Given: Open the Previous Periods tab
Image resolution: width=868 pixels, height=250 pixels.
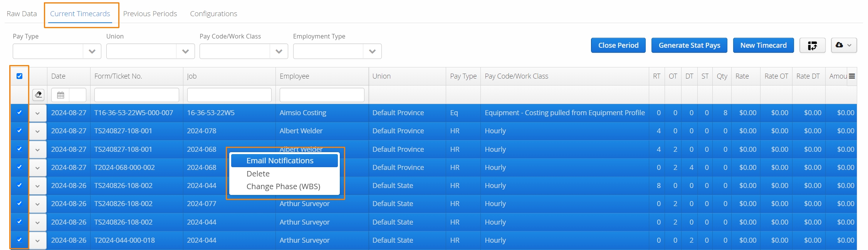Looking at the screenshot, I should (150, 14).
